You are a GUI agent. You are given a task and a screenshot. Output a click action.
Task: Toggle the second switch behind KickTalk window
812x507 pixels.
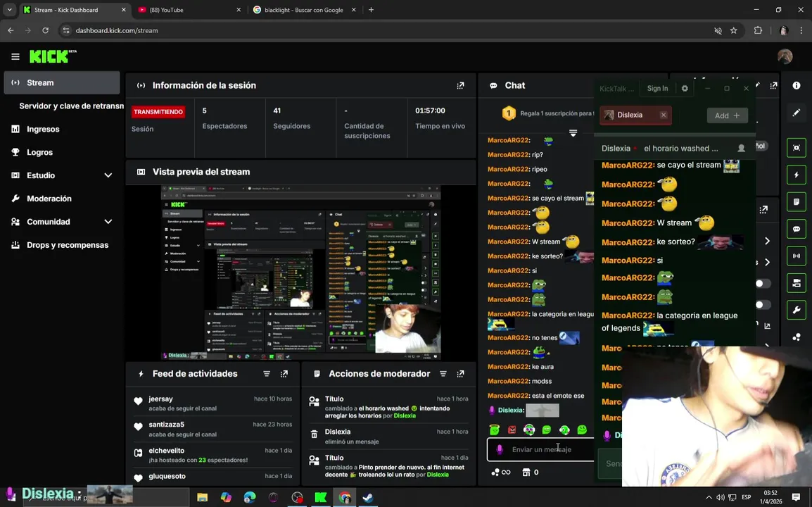pos(763,305)
